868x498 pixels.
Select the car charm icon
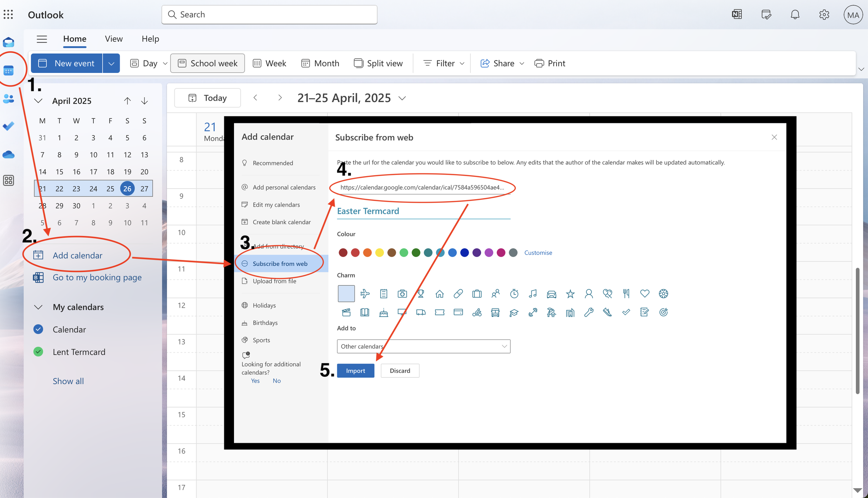(551, 294)
